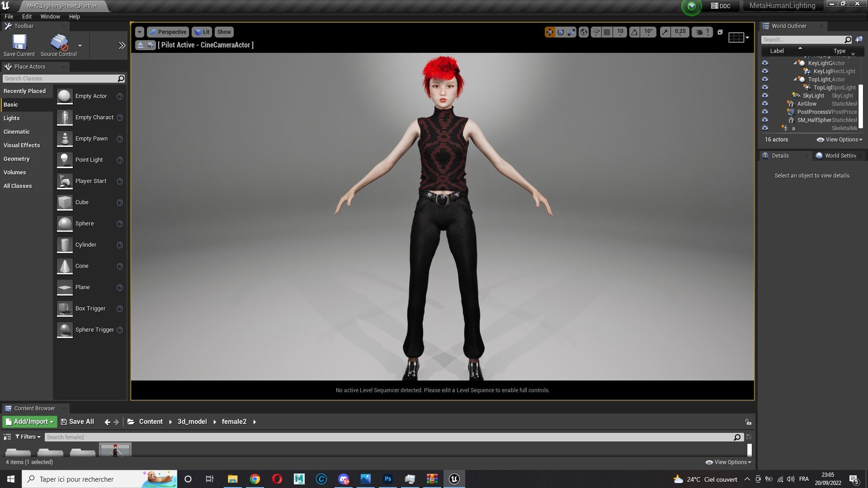868x488 pixels.
Task: Click the camera view toggle icon beside eject
Action: 151,45
